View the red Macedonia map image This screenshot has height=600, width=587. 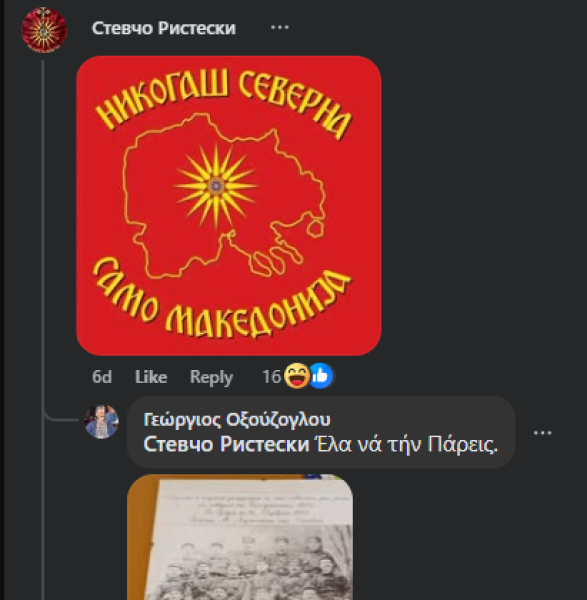229,205
